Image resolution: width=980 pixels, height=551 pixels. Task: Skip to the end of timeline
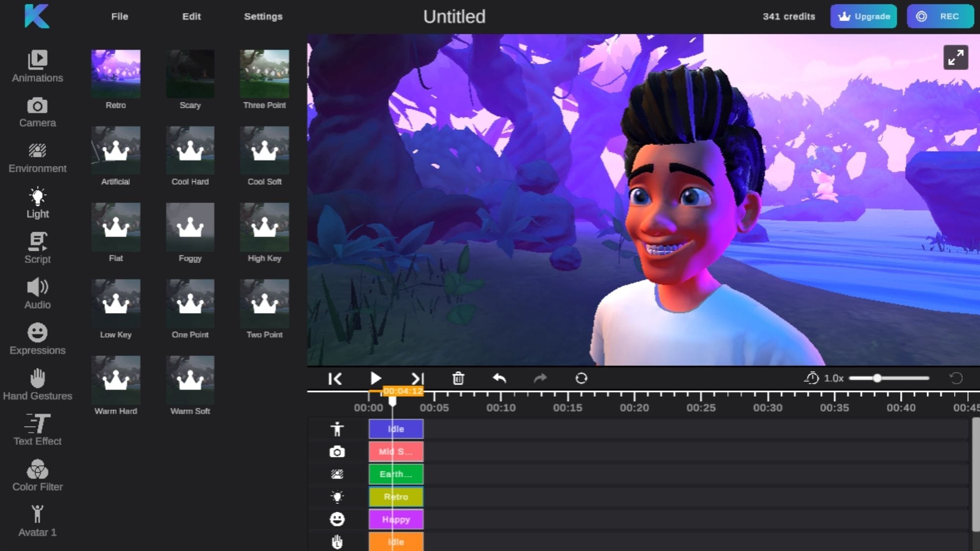tap(417, 379)
